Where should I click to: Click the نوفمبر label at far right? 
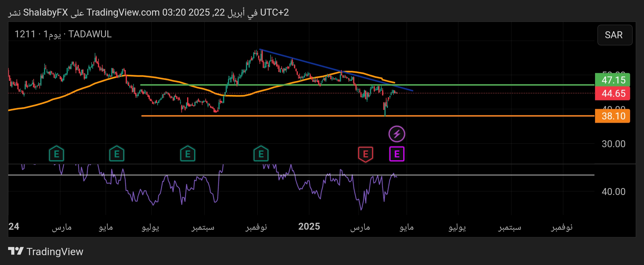[x=562, y=227]
